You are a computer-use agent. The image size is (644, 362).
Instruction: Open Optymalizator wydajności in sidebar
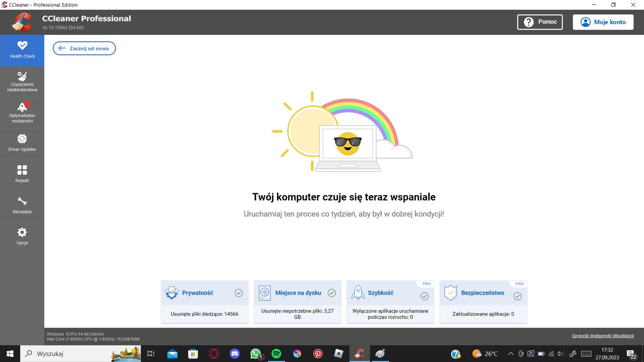tap(22, 113)
